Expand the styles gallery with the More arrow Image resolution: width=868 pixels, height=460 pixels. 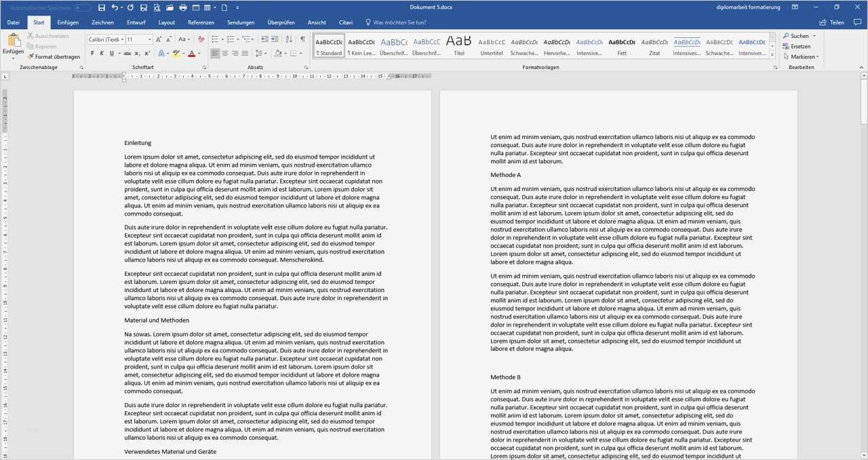click(772, 54)
